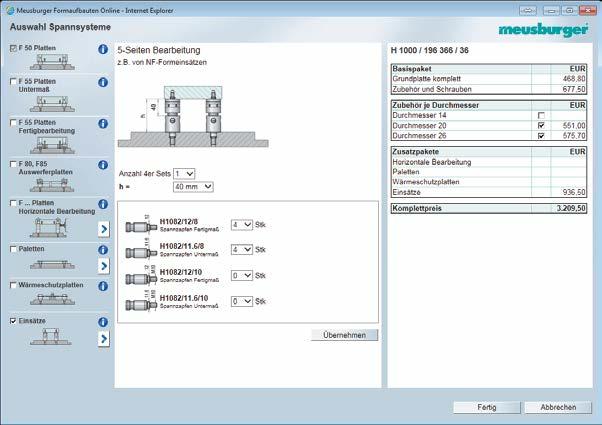This screenshot has width=602, height=425.
Task: Open info icon next to Wärmeschutzplatten
Action: 103,286
